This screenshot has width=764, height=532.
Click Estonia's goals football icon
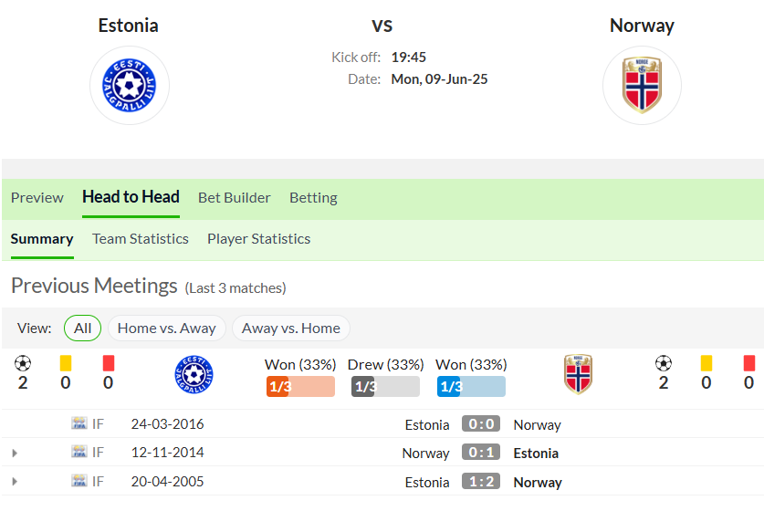tap(23, 363)
